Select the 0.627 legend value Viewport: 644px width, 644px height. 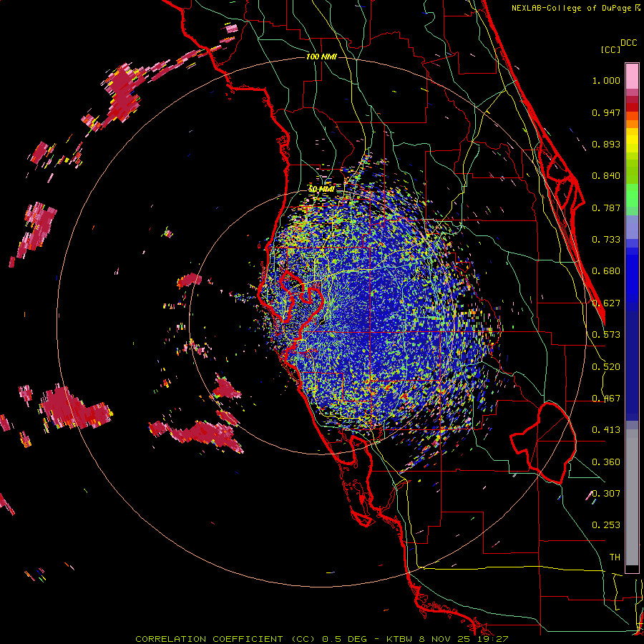pos(606,303)
